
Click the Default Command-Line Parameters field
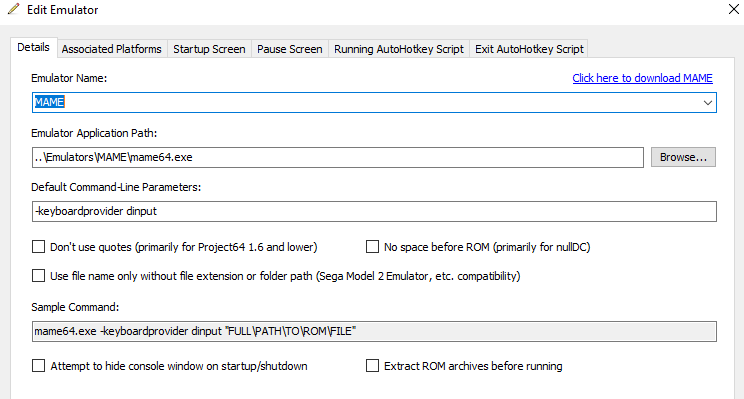click(374, 211)
